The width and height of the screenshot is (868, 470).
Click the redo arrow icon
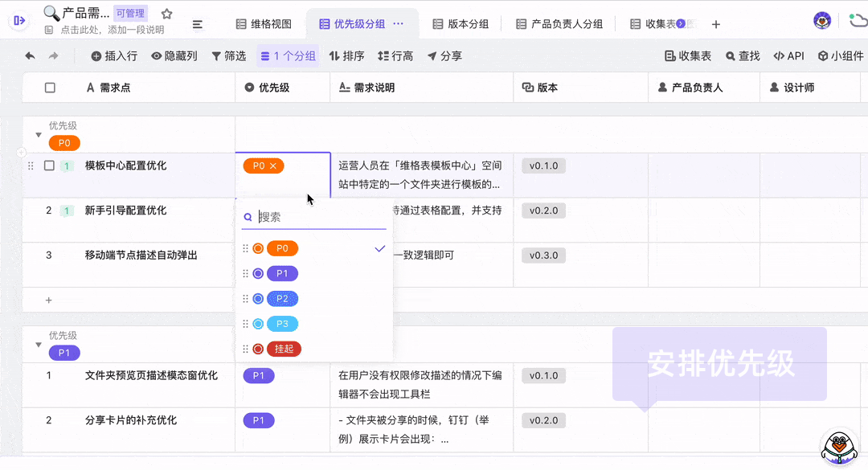(54, 56)
